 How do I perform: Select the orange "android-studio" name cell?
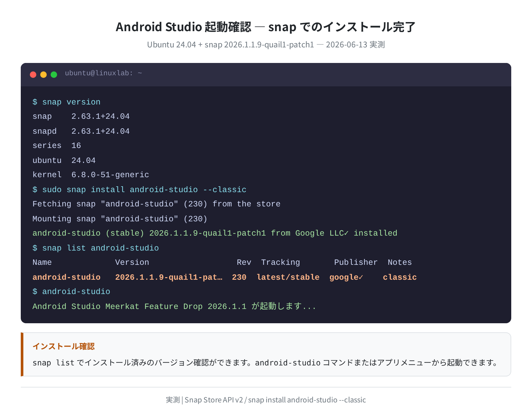(66, 277)
